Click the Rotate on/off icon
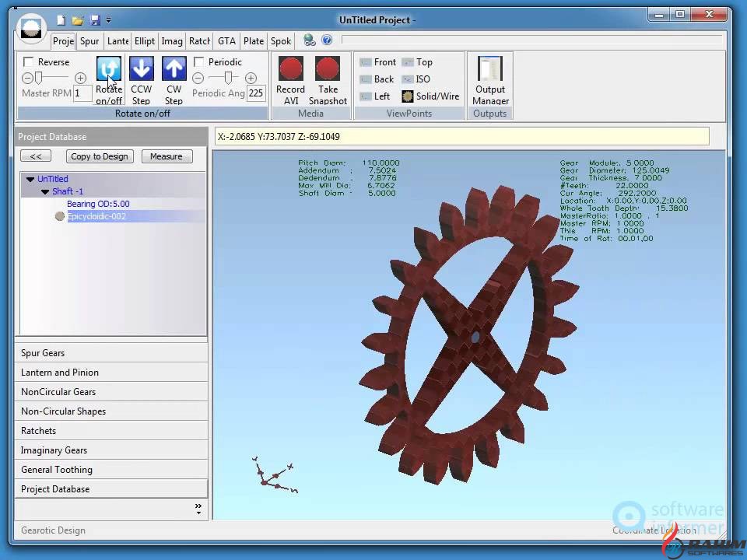The image size is (747, 560). coord(109,69)
